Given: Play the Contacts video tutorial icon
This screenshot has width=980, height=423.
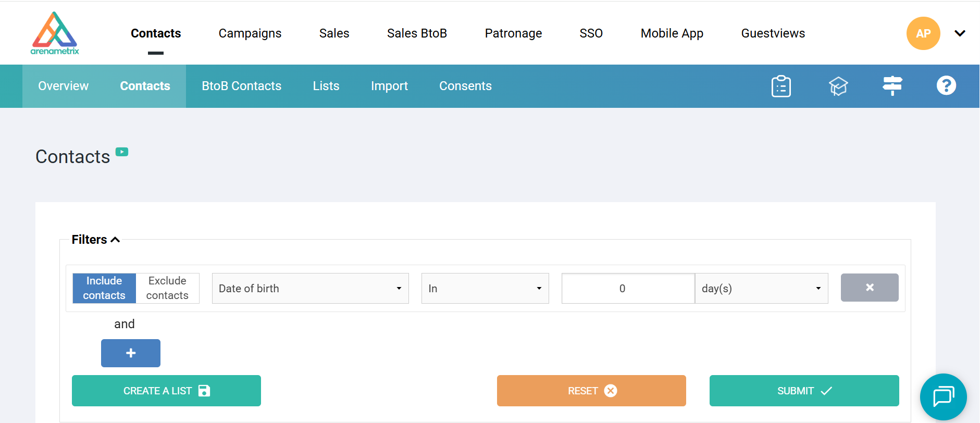Looking at the screenshot, I should click(122, 152).
